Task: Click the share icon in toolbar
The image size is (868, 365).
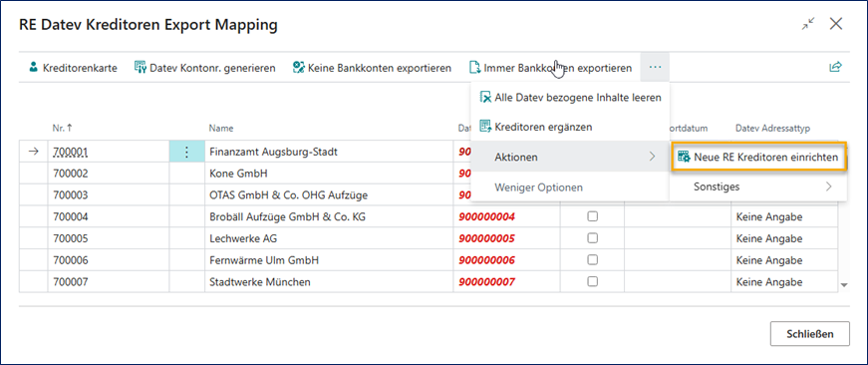Action: tap(835, 68)
